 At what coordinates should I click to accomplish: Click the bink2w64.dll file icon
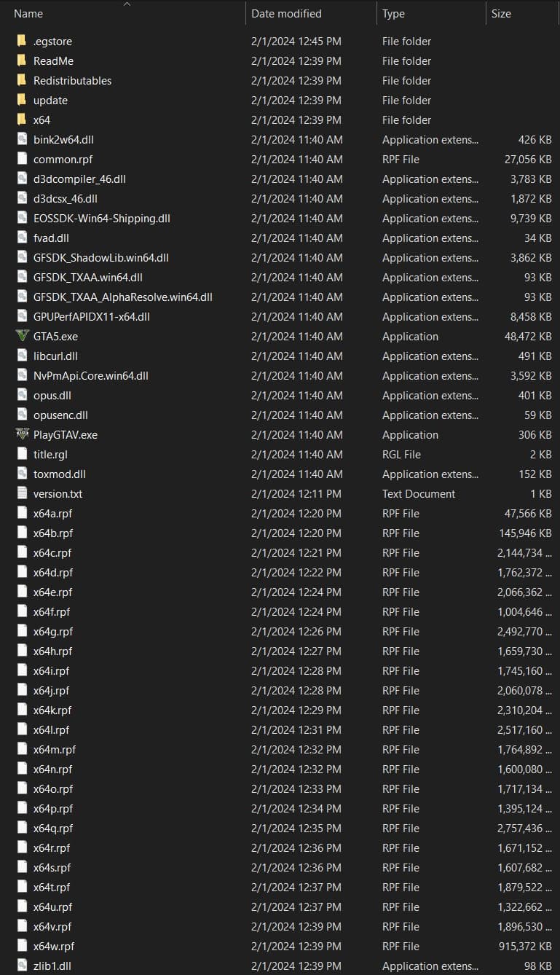click(22, 139)
